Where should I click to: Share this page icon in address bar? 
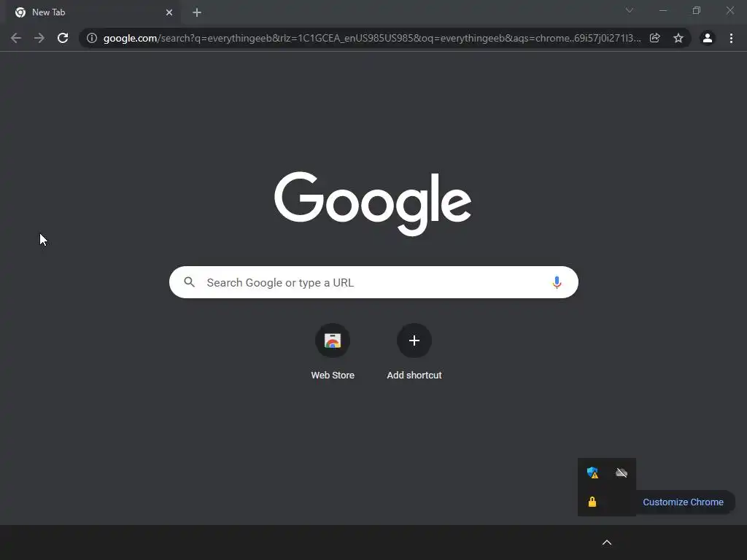pyautogui.click(x=655, y=38)
